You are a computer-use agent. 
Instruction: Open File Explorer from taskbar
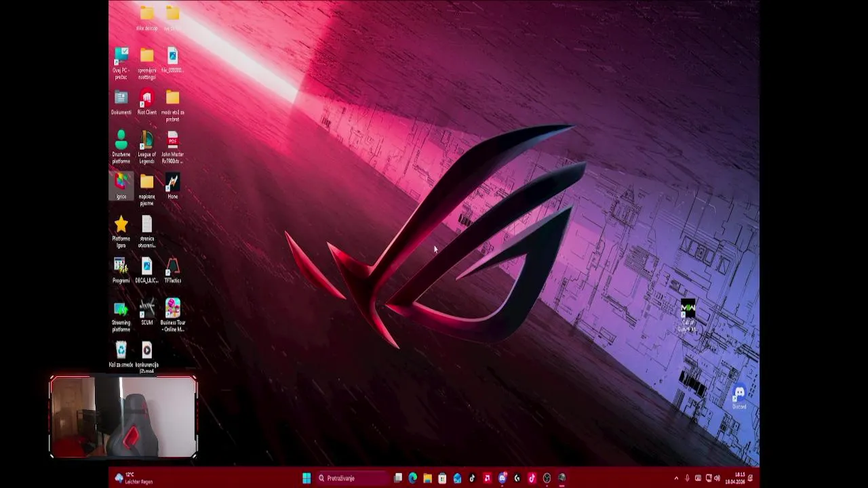point(428,478)
